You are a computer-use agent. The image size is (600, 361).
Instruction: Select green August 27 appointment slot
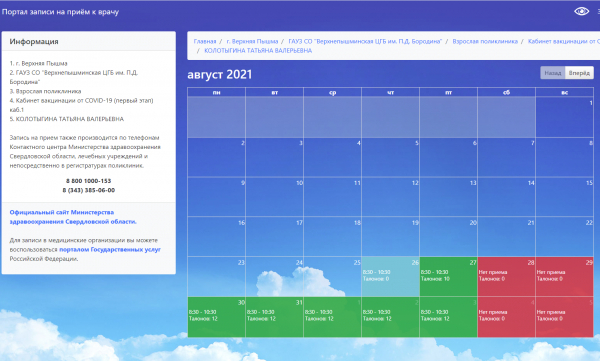(448, 276)
